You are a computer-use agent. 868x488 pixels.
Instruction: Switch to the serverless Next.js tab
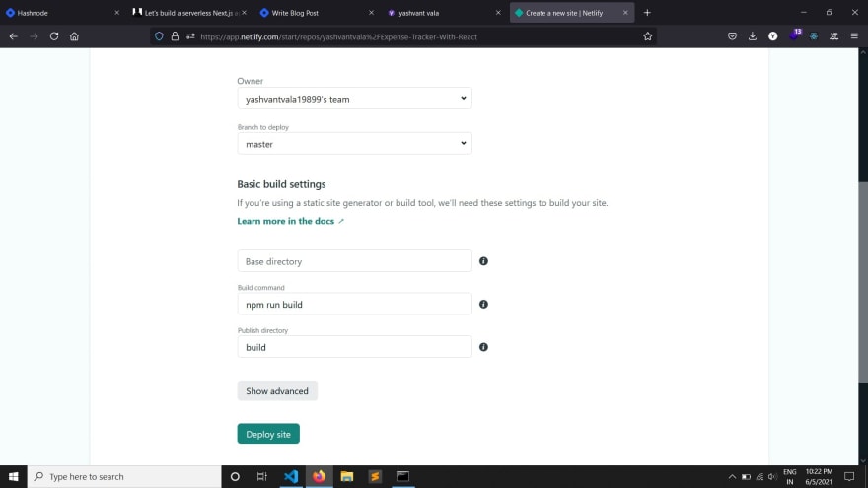[188, 12]
